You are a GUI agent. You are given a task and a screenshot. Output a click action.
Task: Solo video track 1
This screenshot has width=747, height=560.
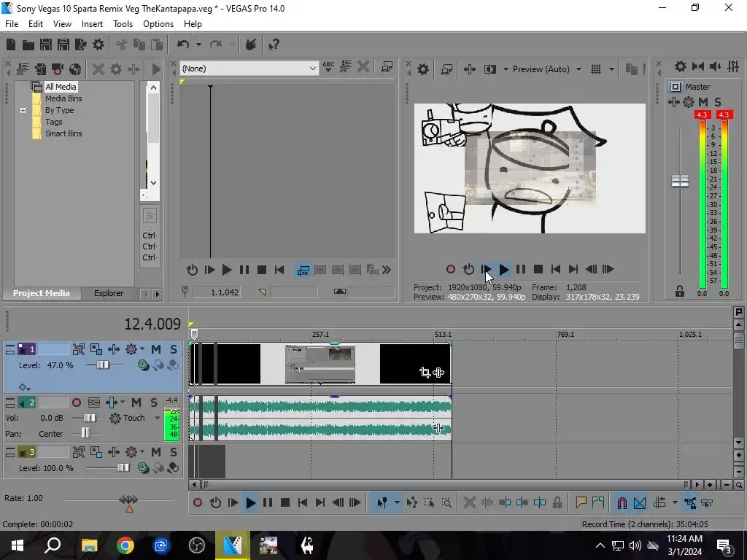pyautogui.click(x=174, y=349)
